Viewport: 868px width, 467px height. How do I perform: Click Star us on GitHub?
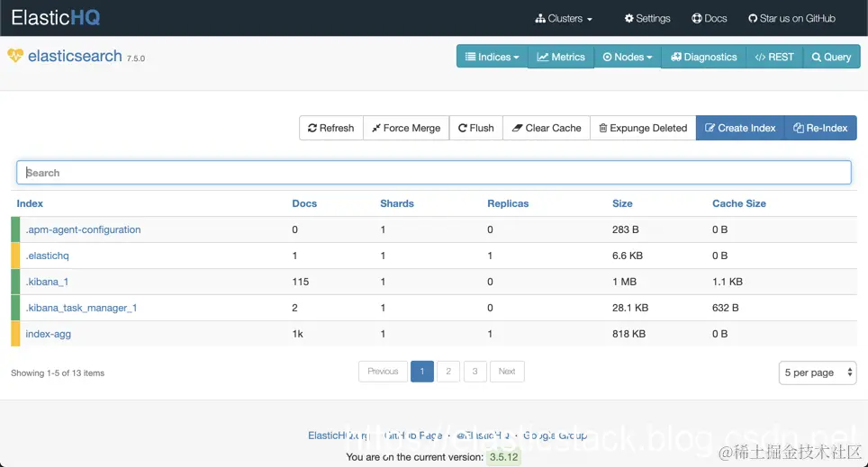pyautogui.click(x=791, y=18)
